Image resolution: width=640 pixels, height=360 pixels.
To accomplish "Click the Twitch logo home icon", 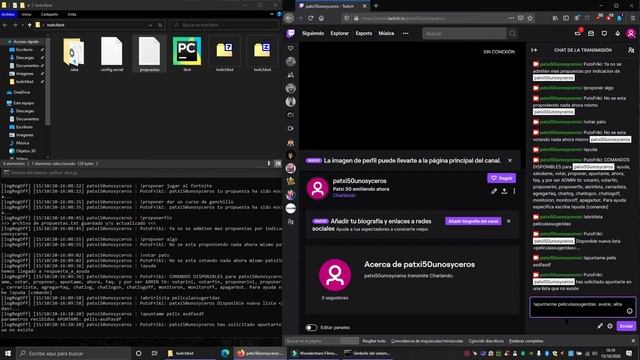I will point(291,33).
